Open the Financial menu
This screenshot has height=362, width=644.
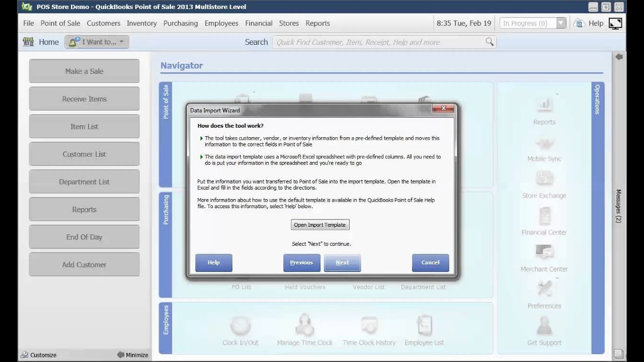click(259, 23)
